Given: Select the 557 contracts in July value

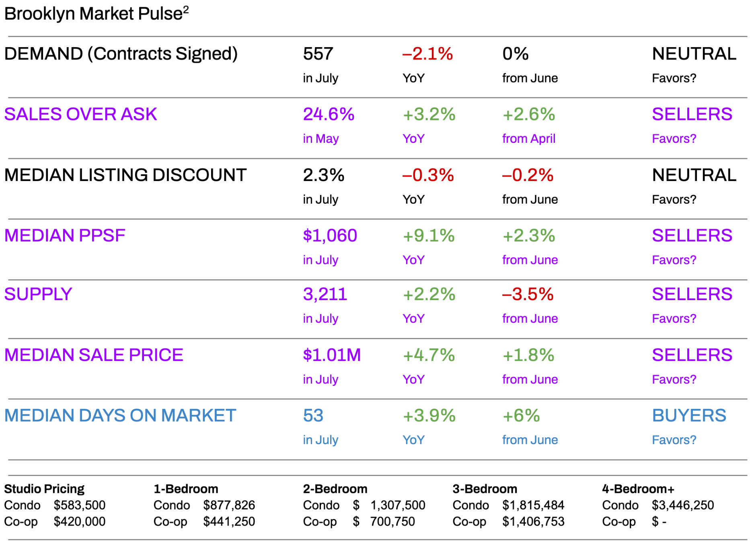Looking at the screenshot, I should click(x=318, y=54).
